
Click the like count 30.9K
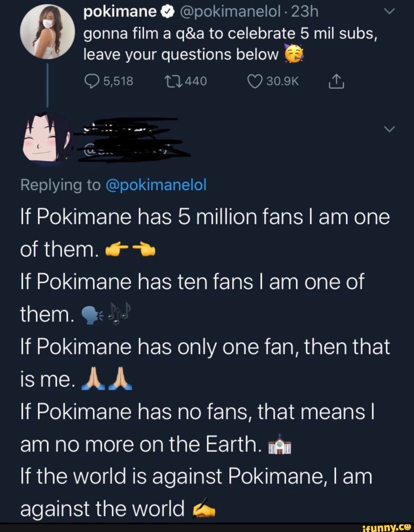pos(283,81)
